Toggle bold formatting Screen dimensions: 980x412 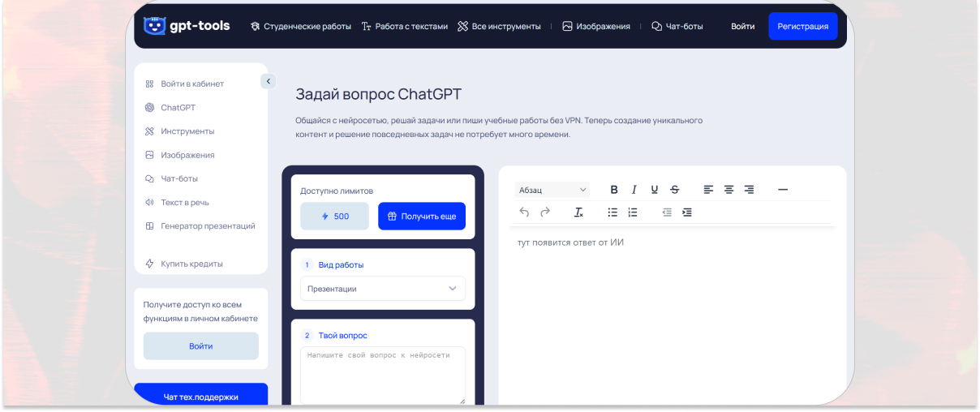pyautogui.click(x=614, y=190)
